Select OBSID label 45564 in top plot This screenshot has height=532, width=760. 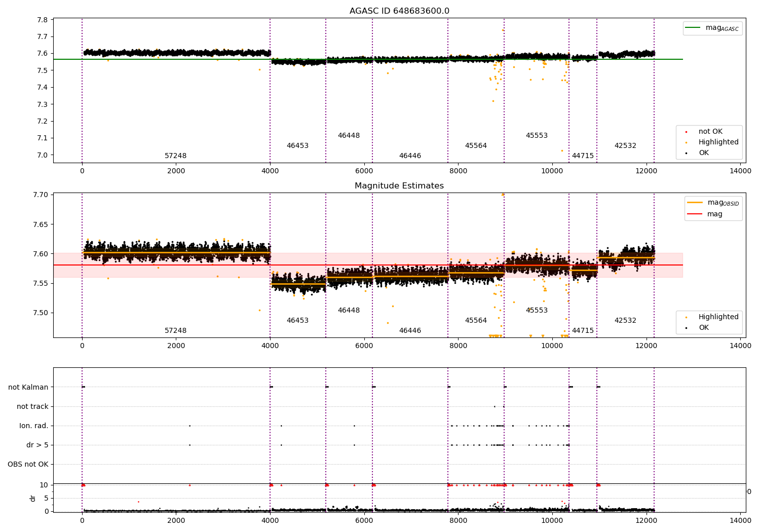pyautogui.click(x=476, y=146)
